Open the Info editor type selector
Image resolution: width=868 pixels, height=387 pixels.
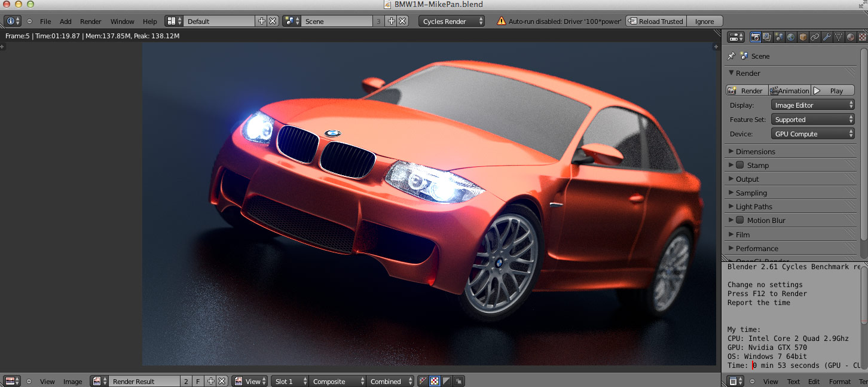[x=13, y=21]
